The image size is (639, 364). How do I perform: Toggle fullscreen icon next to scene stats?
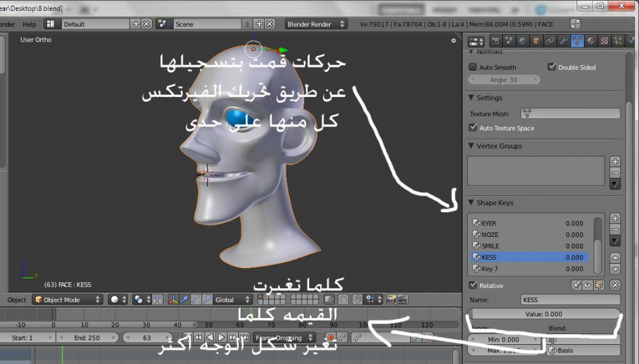576,24
